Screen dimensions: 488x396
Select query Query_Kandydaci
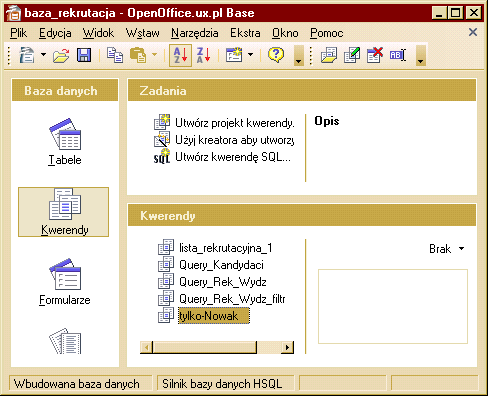tap(221, 265)
